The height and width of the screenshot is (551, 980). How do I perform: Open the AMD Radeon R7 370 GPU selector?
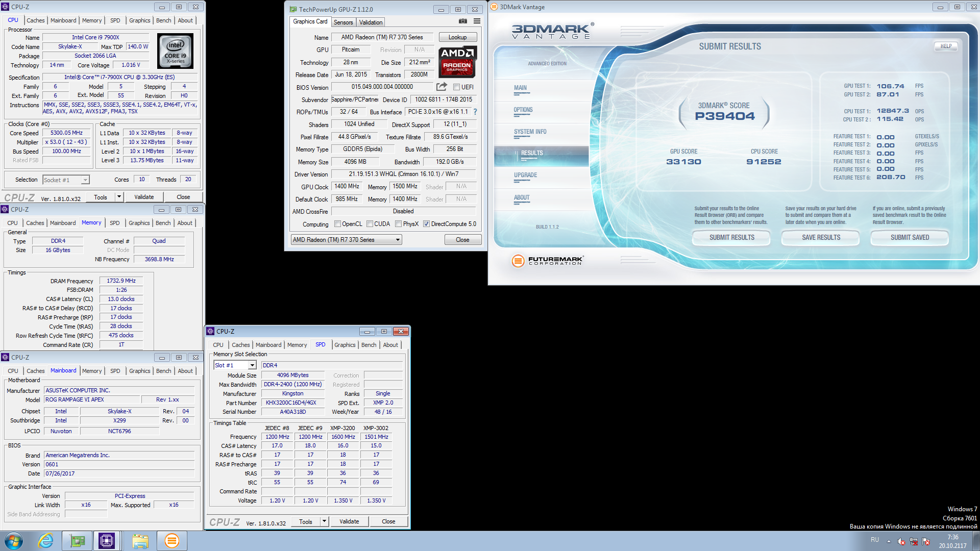pyautogui.click(x=347, y=240)
